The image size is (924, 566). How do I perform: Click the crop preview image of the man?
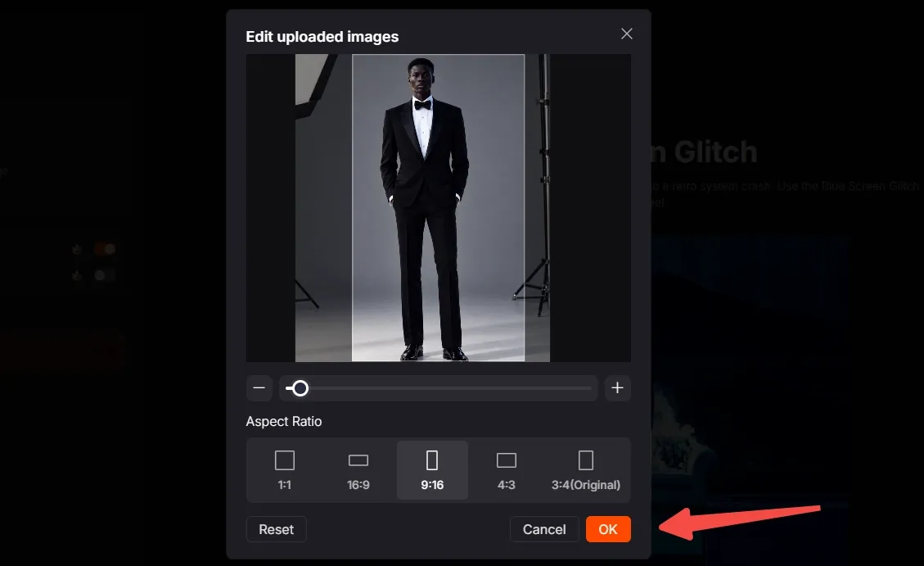tap(439, 207)
